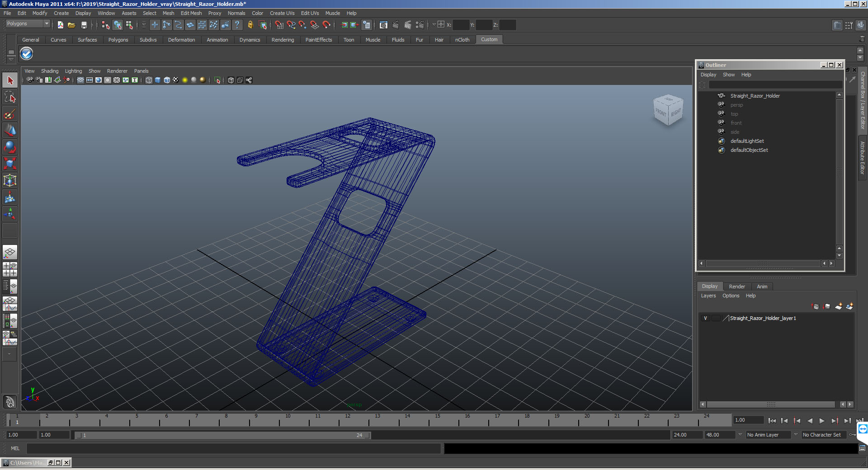The image size is (868, 470).
Task: Create a new empty display layer
Action: pyautogui.click(x=839, y=306)
